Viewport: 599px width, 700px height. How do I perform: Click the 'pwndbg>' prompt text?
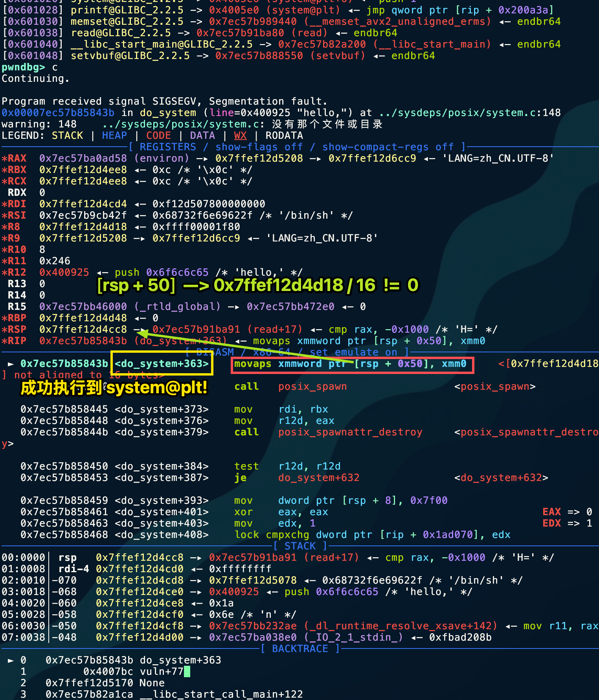(x=23, y=67)
